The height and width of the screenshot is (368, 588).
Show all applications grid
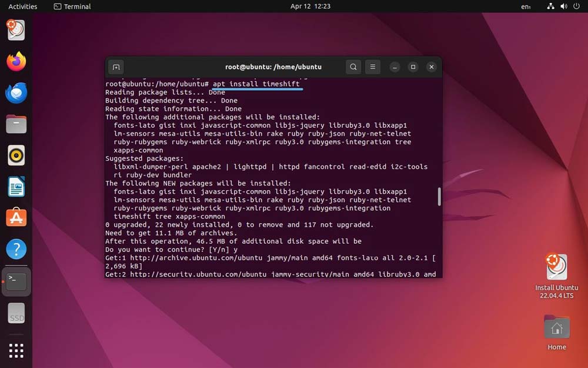click(x=16, y=350)
